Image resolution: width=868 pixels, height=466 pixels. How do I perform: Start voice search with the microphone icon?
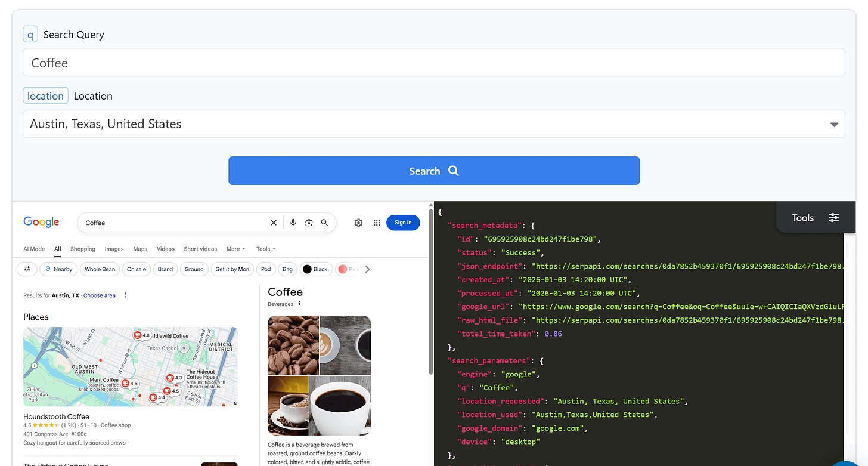293,223
